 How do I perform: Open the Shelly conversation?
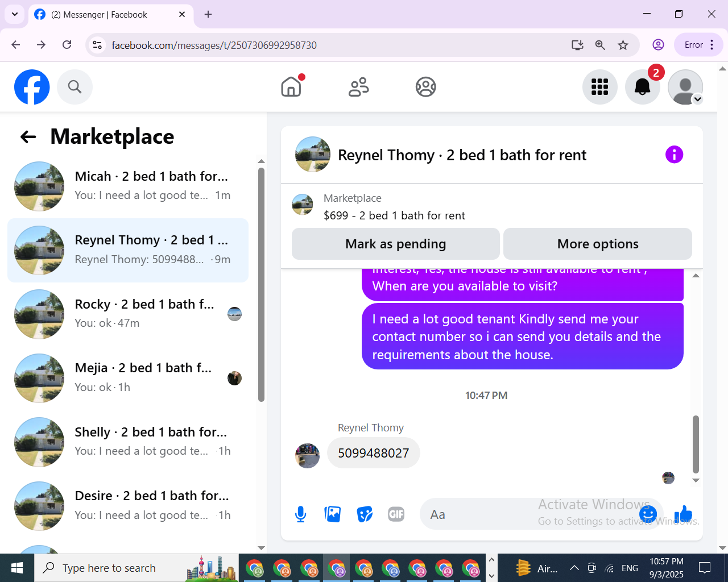(x=128, y=442)
